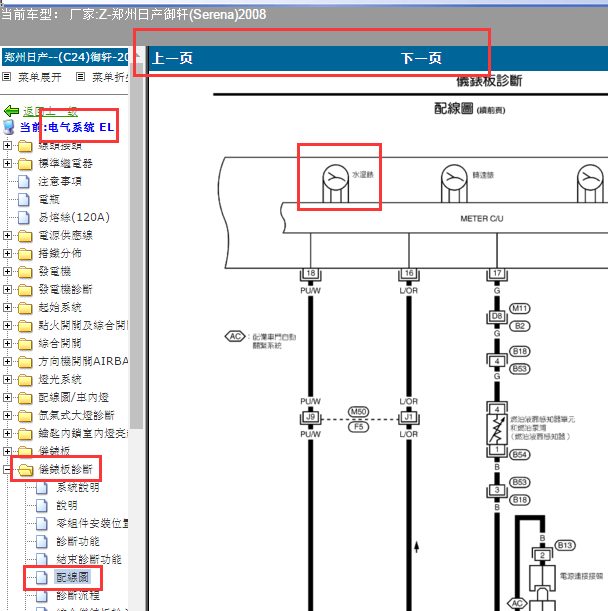This screenshot has width=608, height=611.
Task: Click pin 18 terminal in diagram
Action: coord(311,273)
